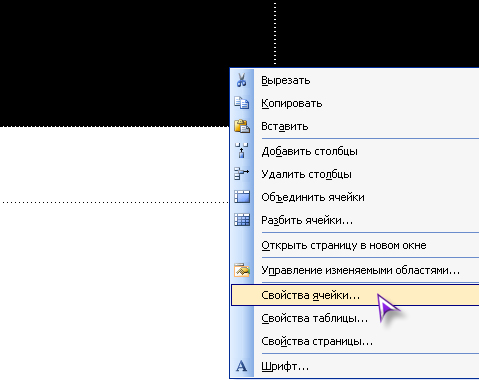Image resolution: width=479 pixels, height=380 pixels.
Task: Click the delete columns icon
Action: (242, 174)
